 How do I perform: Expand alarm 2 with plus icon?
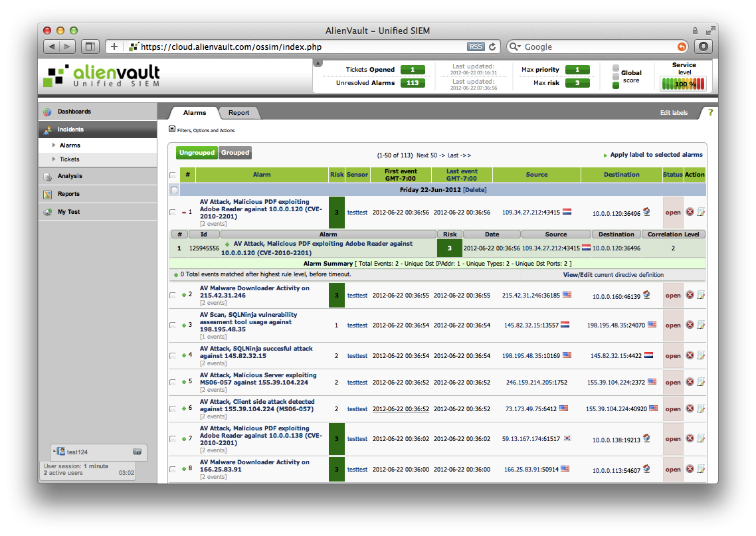pos(184,295)
